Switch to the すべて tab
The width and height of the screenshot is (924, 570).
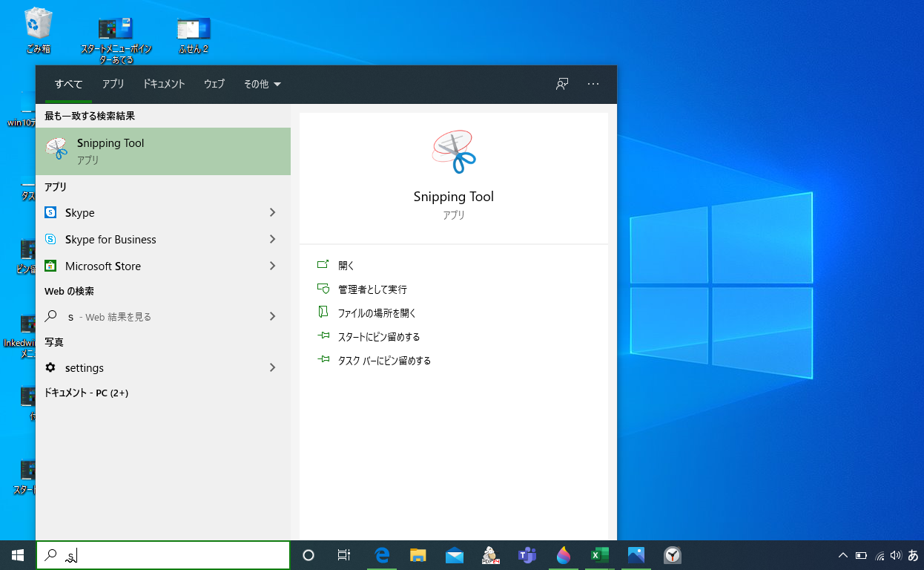tap(68, 84)
